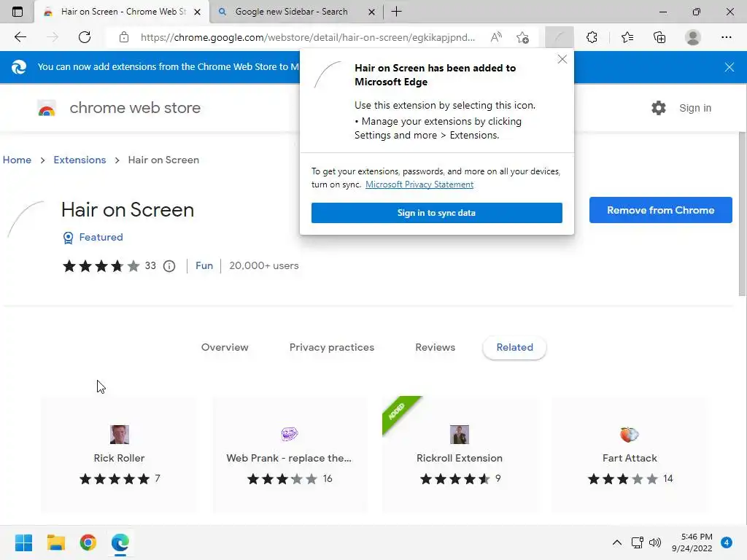
Task: Open the Privacy practices tab
Action: tap(332, 347)
